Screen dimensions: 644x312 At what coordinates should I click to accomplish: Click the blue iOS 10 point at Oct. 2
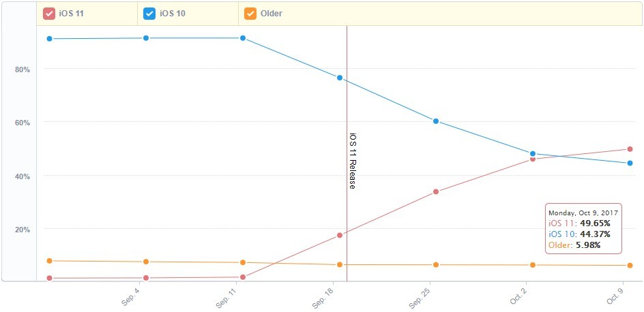point(532,153)
